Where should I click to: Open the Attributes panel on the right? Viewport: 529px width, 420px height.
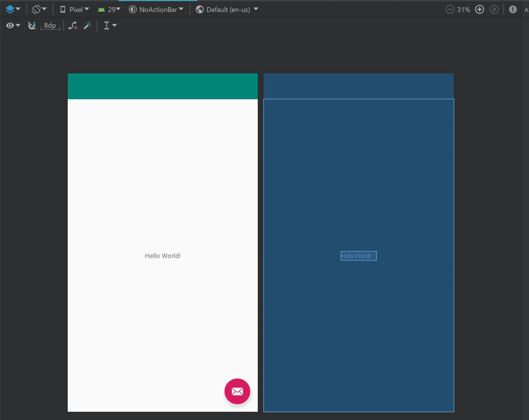[x=526, y=9]
